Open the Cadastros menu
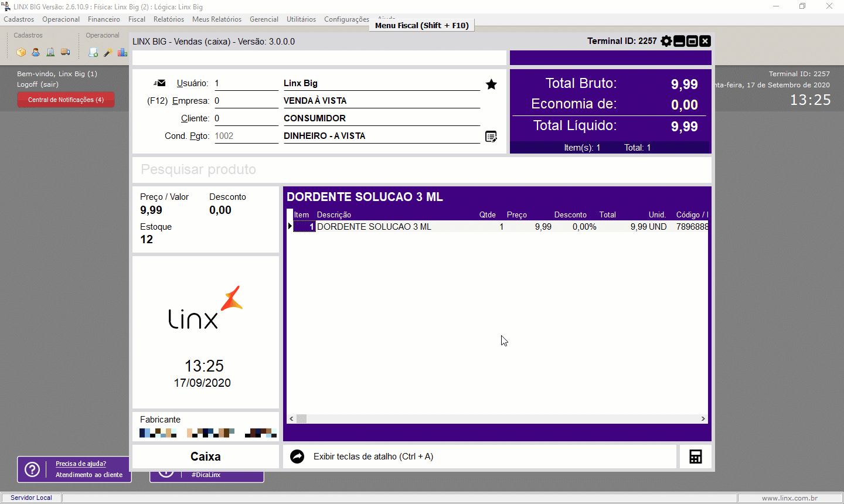 pyautogui.click(x=19, y=19)
